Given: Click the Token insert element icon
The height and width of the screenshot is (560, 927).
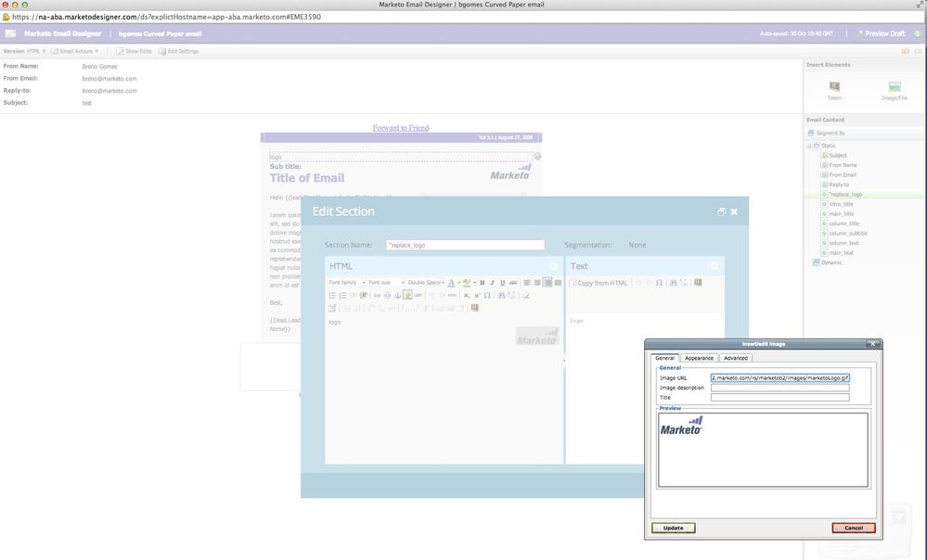Looking at the screenshot, I should click(834, 88).
